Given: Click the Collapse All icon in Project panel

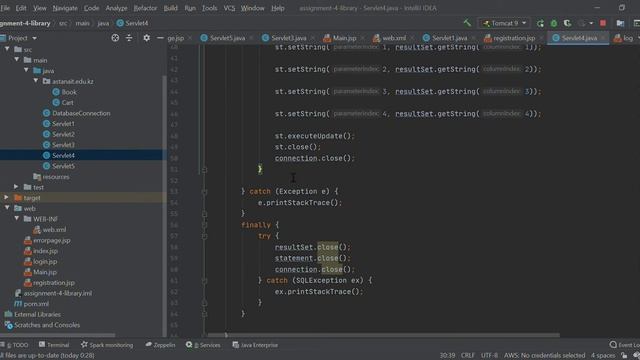Looking at the screenshot, I should point(129,38).
